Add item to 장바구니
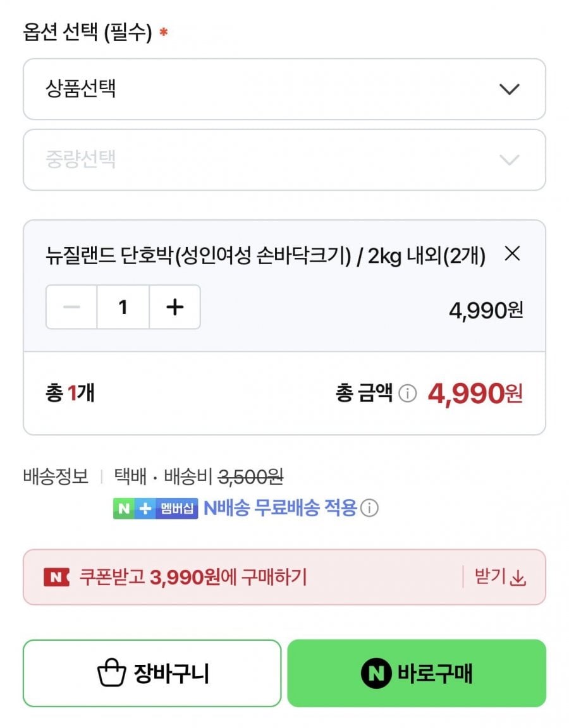Screen dimensions: 569x728 pos(152,673)
